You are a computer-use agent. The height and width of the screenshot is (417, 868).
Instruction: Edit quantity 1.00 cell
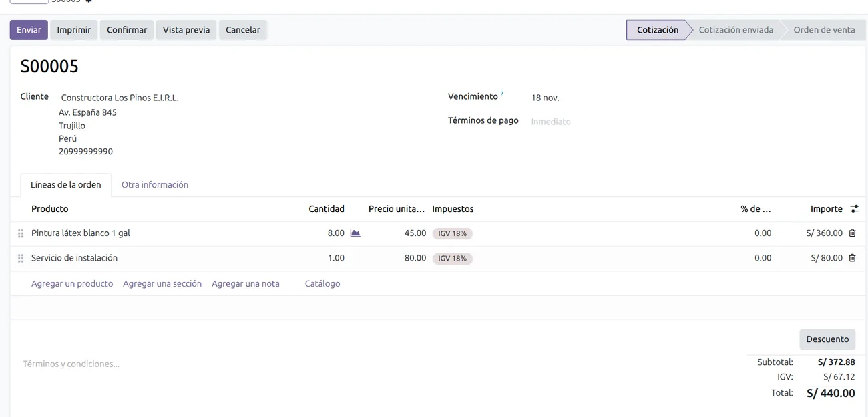(x=336, y=258)
